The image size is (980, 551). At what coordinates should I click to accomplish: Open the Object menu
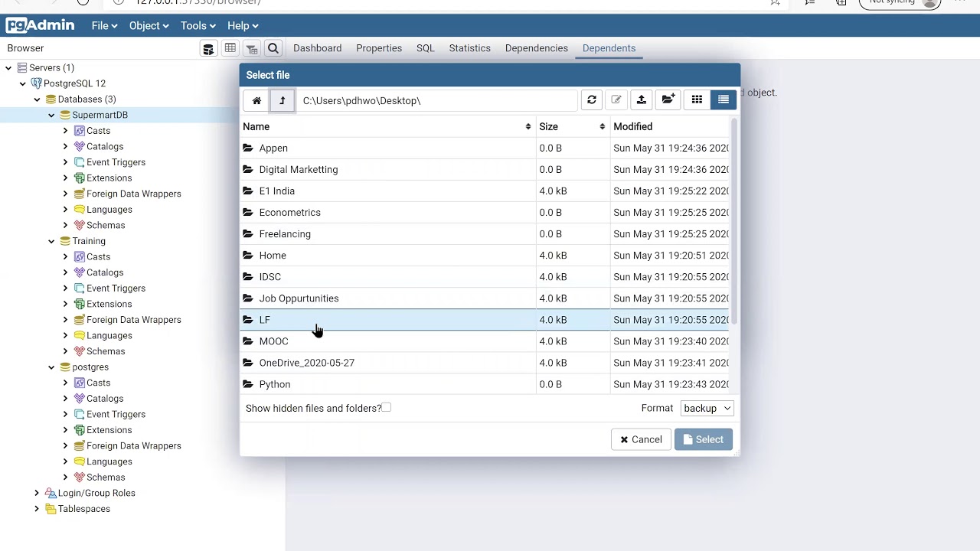[x=149, y=25]
